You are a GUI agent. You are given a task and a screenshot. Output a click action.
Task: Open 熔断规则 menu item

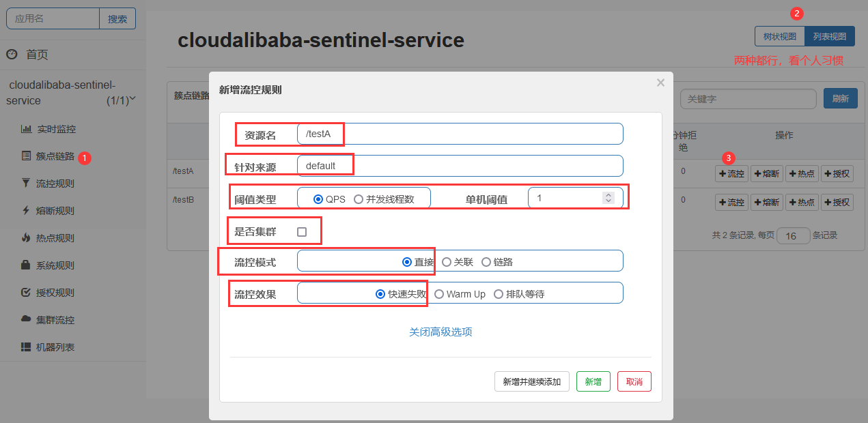coord(55,211)
